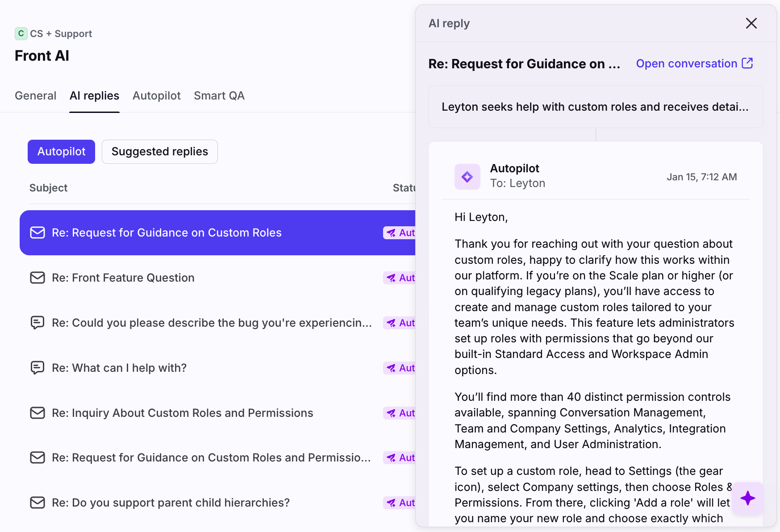The height and width of the screenshot is (532, 780).
Task: Open Request for Guidance on Custom Roles row
Action: click(167, 233)
